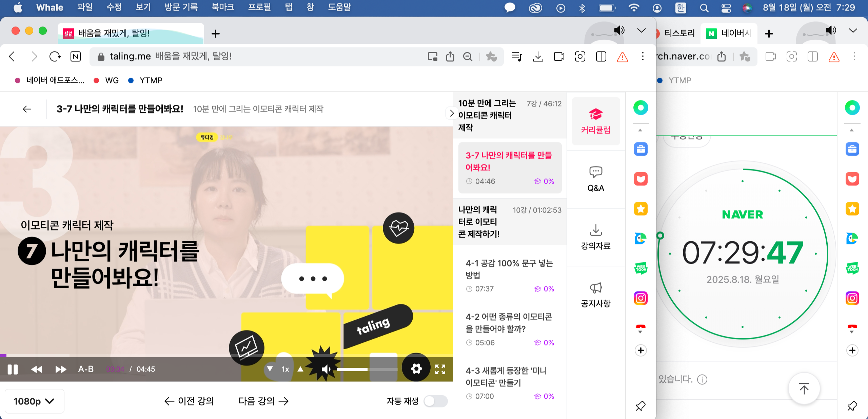The image size is (868, 419).
Task: Click the Instagram sidebar icon
Action: pyautogui.click(x=640, y=298)
